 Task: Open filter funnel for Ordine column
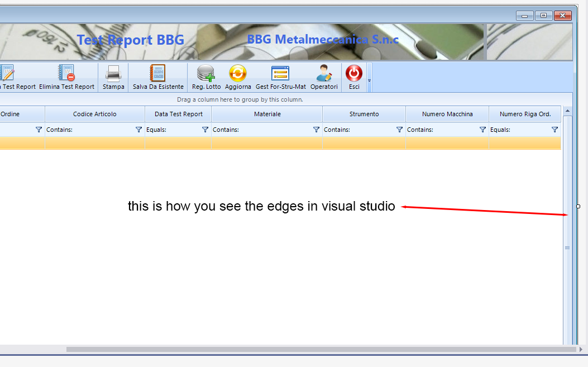click(x=39, y=130)
